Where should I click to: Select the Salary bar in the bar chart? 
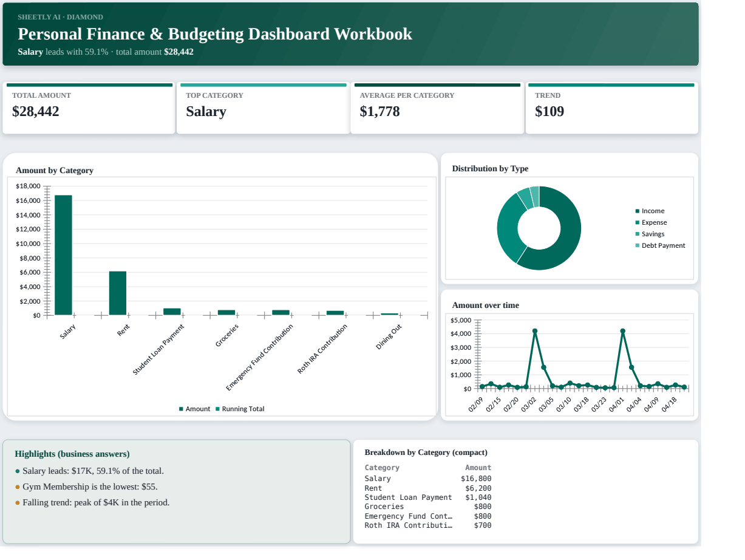(63, 255)
